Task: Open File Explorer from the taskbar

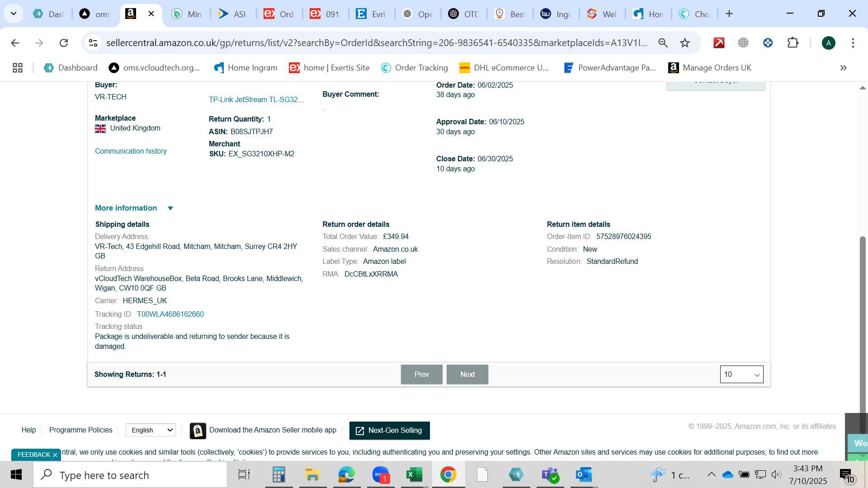Action: (312, 475)
